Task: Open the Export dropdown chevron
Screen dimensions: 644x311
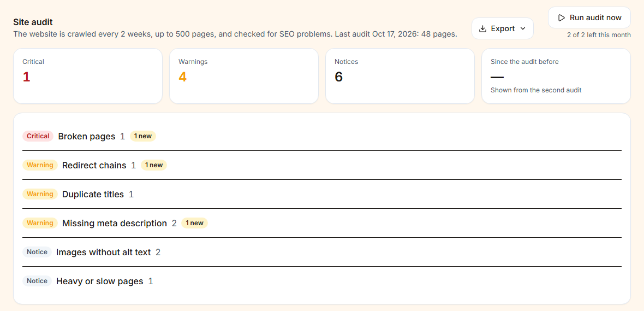Action: click(523, 28)
